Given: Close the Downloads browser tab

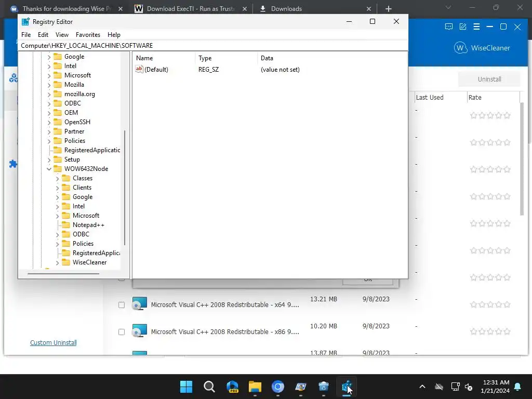Looking at the screenshot, I should pyautogui.click(x=369, y=9).
